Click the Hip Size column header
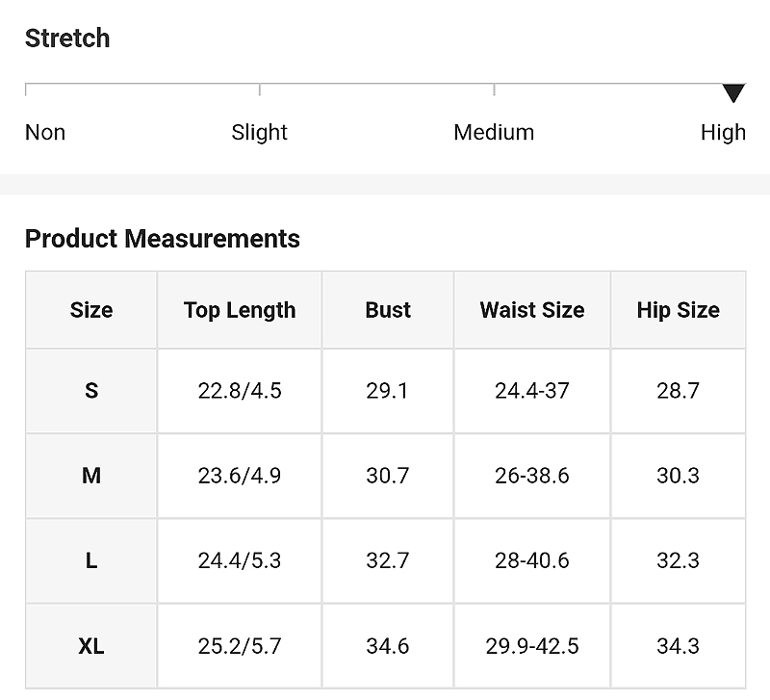770x700 pixels. click(x=679, y=310)
